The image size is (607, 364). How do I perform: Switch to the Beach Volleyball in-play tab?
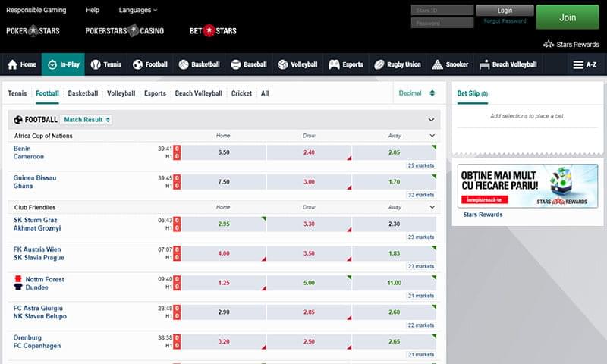[x=199, y=93]
